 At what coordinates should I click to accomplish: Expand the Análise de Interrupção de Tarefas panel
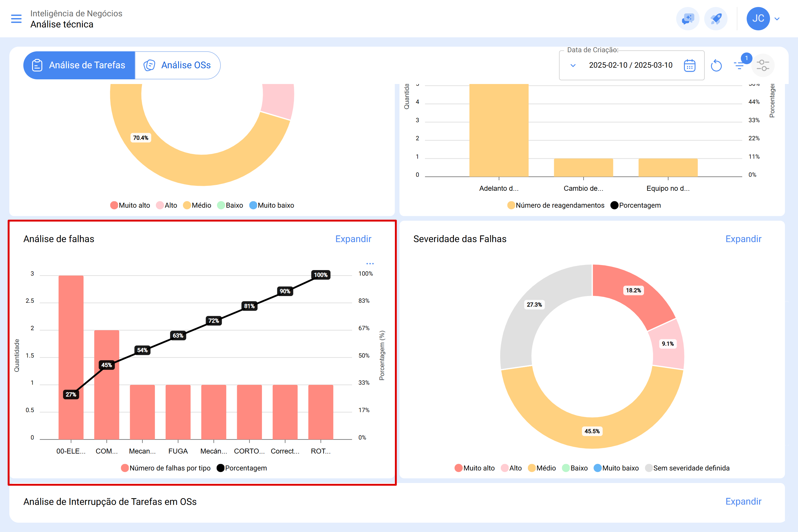[743, 501]
